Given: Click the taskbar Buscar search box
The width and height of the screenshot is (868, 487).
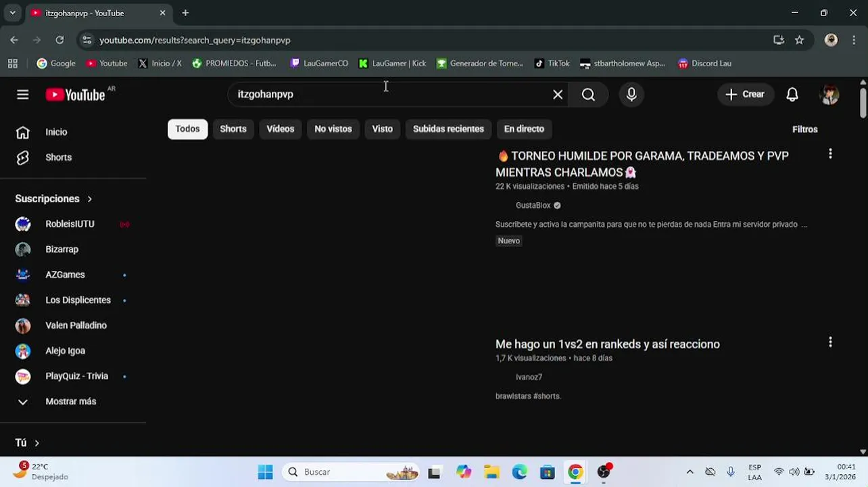Looking at the screenshot, I should (x=352, y=472).
